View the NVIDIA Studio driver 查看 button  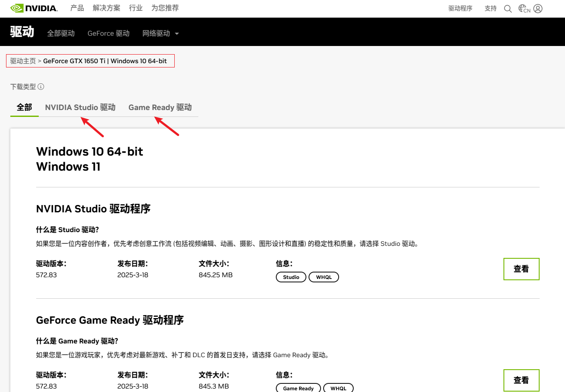521,269
